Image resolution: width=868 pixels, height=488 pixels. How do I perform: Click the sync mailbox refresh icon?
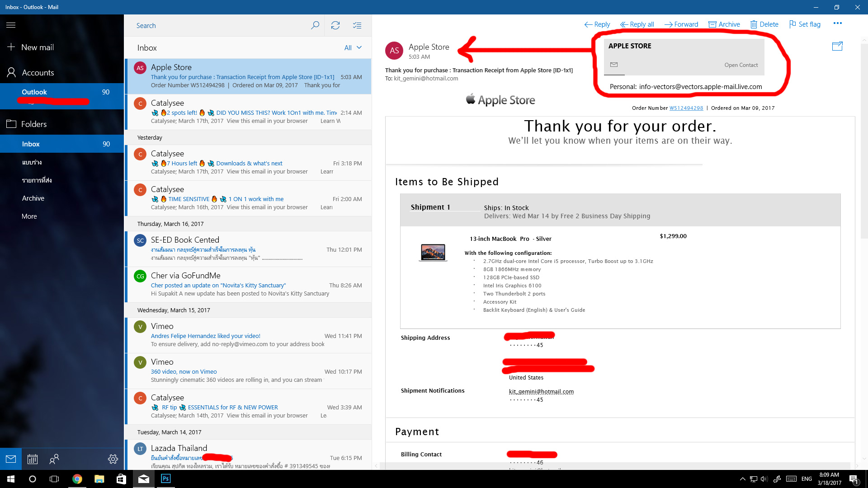[335, 25]
